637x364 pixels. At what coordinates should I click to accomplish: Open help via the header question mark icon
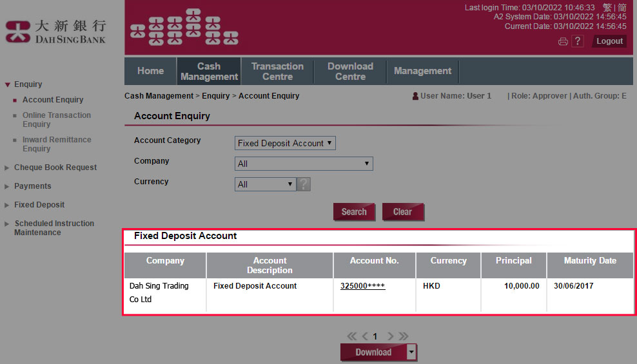(577, 41)
